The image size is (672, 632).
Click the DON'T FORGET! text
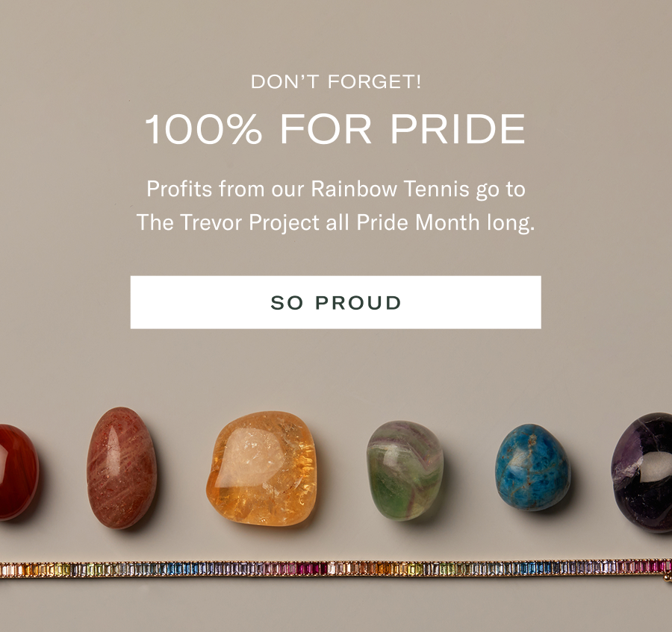click(x=336, y=81)
